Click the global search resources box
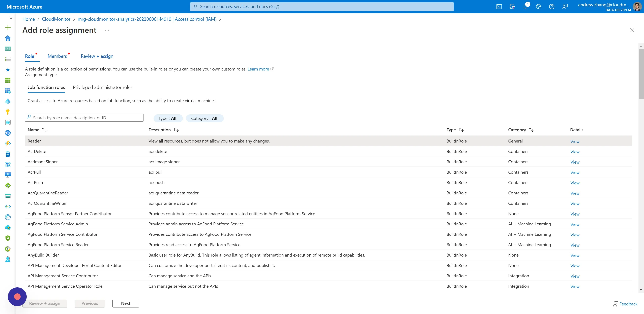This screenshot has width=644, height=314. [322, 7]
